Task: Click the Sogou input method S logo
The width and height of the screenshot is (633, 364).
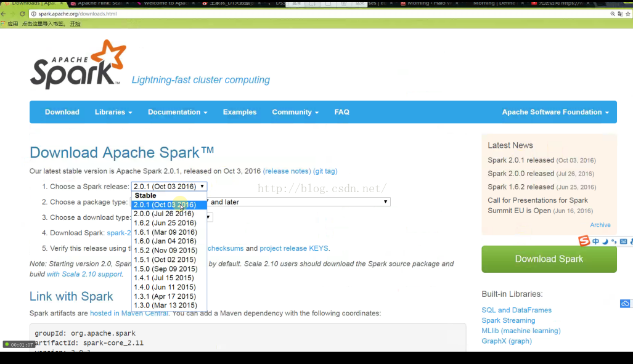Action: 584,241
